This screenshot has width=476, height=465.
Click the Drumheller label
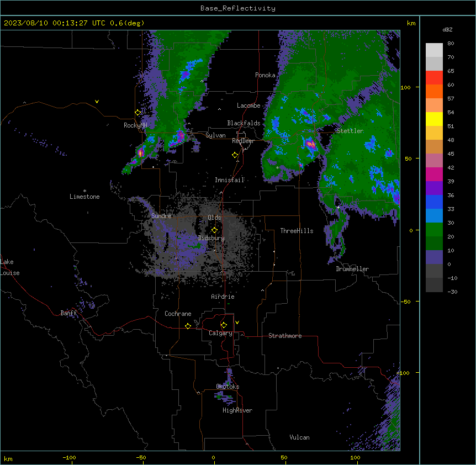[x=352, y=269]
